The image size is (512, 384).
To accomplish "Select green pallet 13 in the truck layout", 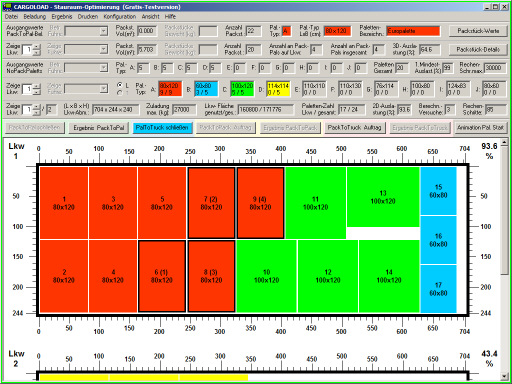I will point(383,197).
